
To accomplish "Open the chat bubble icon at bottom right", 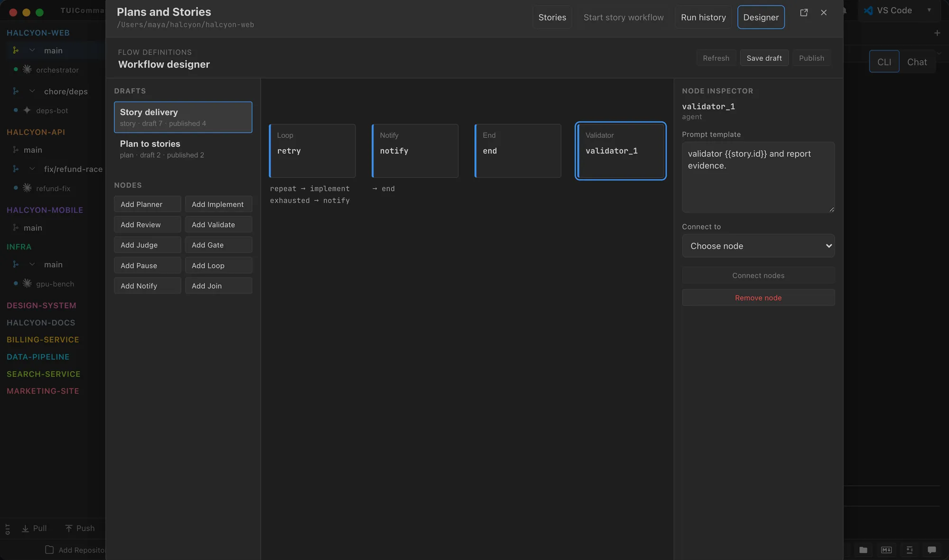I will click(x=931, y=550).
